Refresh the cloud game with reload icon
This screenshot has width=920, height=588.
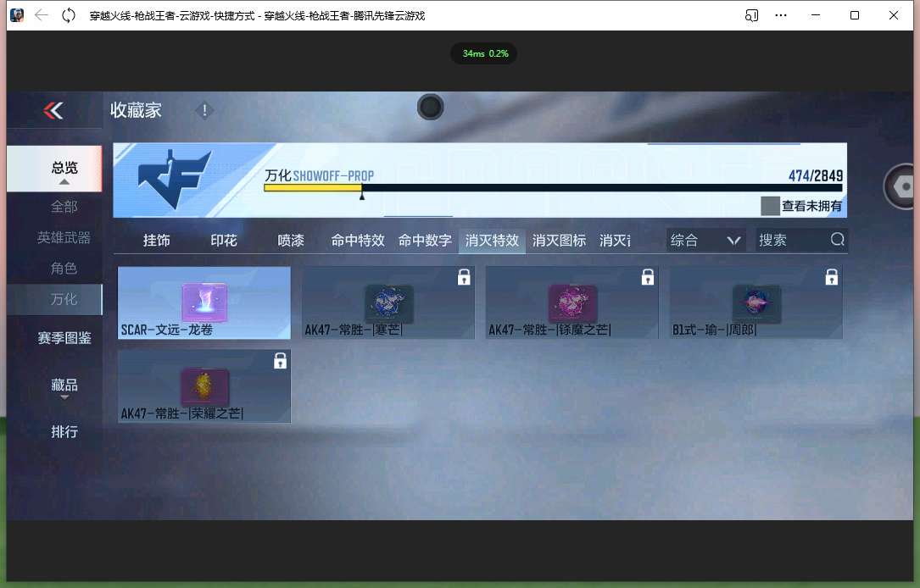pyautogui.click(x=69, y=15)
